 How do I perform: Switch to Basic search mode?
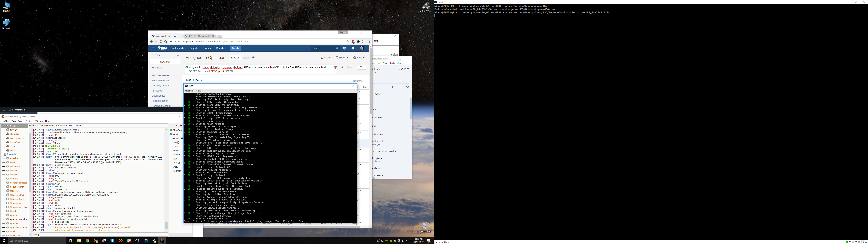[350, 67]
